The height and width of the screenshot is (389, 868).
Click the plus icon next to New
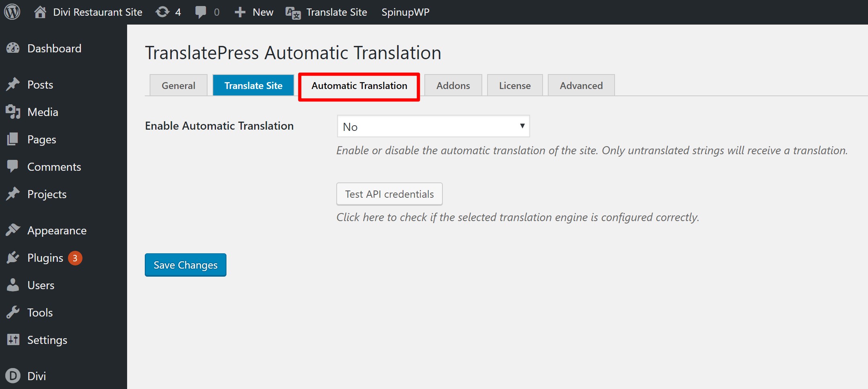click(x=240, y=12)
